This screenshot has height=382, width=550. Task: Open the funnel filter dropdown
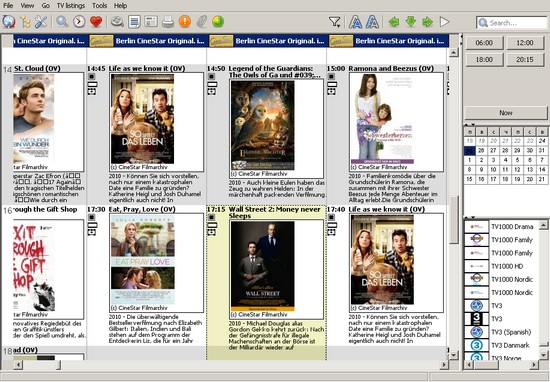335,22
